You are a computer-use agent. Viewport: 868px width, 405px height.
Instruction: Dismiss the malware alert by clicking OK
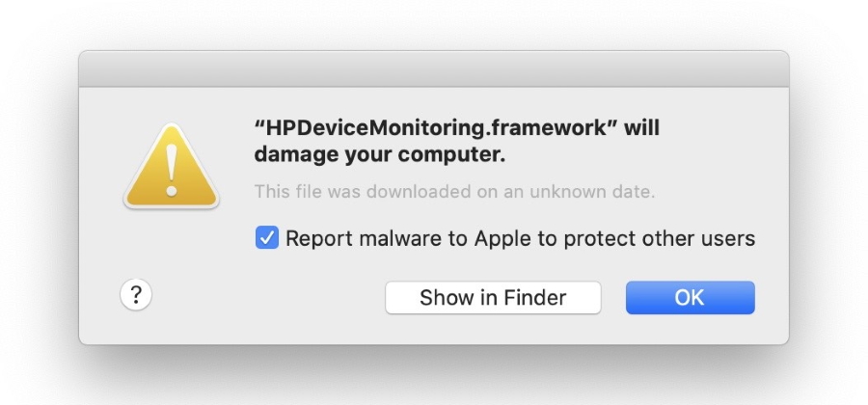(x=690, y=298)
